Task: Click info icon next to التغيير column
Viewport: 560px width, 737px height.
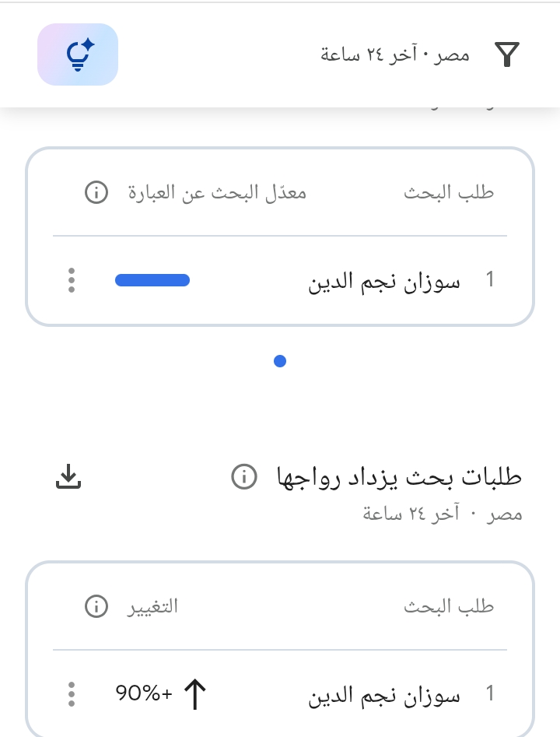Action: 96,606
